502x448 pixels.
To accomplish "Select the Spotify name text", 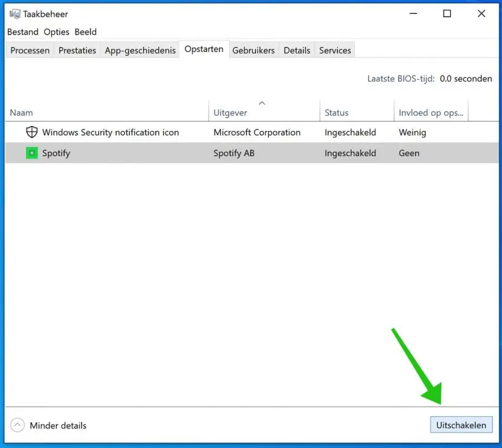I will click(x=56, y=153).
